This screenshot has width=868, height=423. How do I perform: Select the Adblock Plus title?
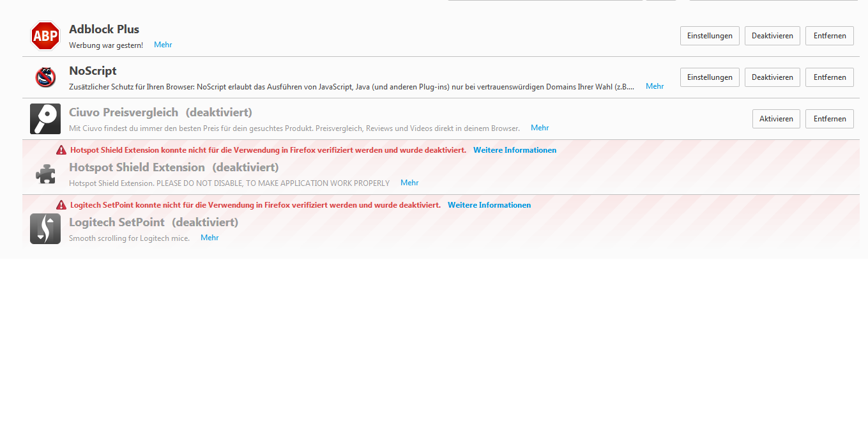pos(104,29)
